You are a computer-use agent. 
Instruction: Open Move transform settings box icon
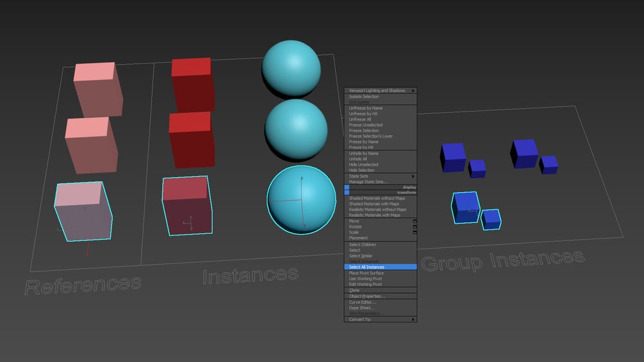(x=415, y=221)
